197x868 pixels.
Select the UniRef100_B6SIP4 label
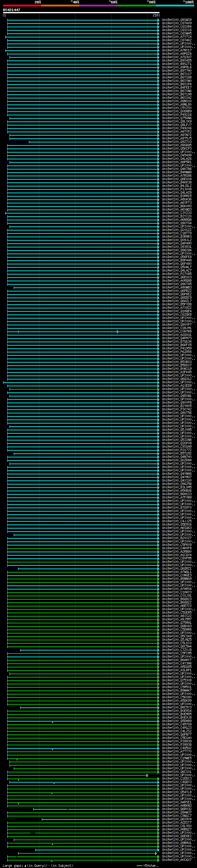click(x=177, y=84)
